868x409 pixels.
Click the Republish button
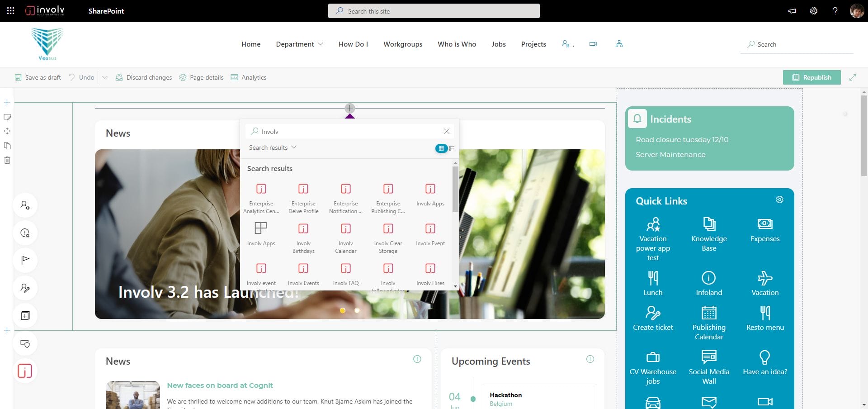(x=811, y=77)
